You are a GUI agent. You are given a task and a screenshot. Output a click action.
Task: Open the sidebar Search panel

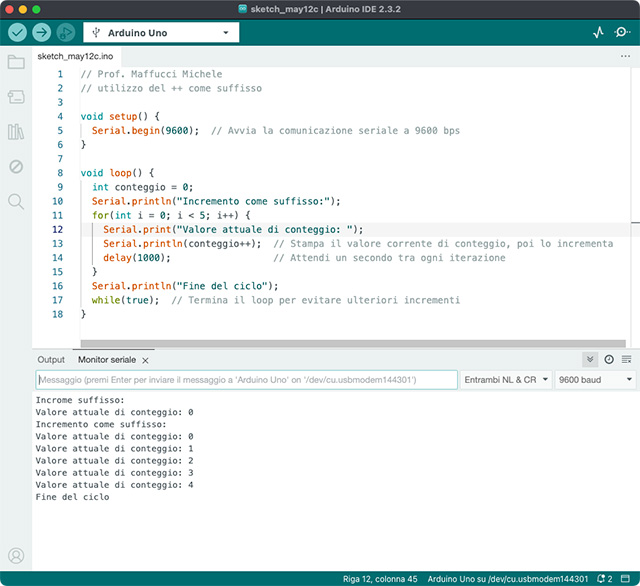(x=16, y=201)
